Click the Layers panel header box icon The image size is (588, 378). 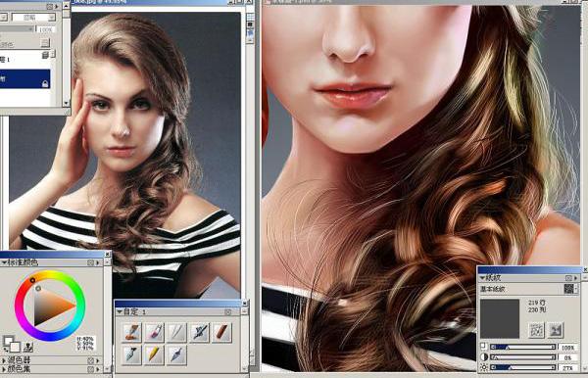pyautogui.click(x=50, y=7)
